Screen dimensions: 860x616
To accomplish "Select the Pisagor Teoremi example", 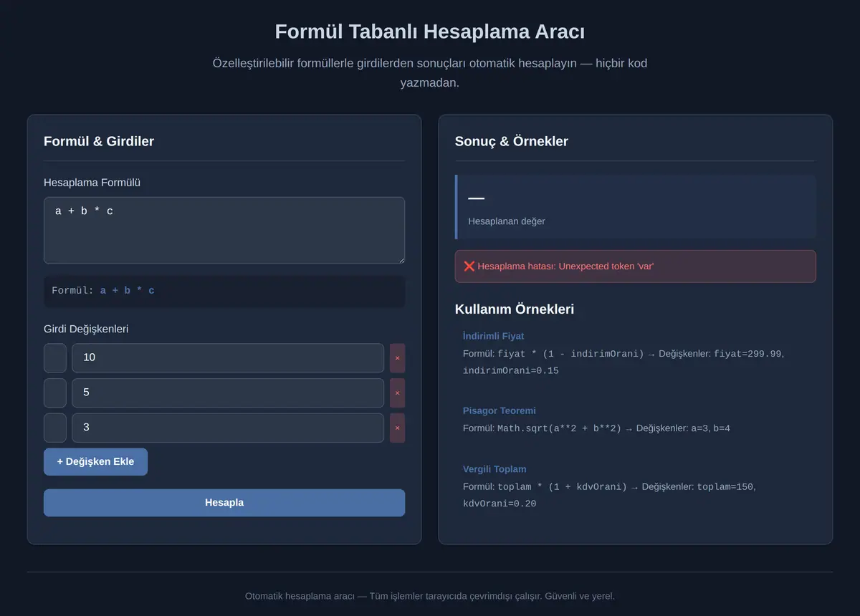I will click(x=499, y=410).
